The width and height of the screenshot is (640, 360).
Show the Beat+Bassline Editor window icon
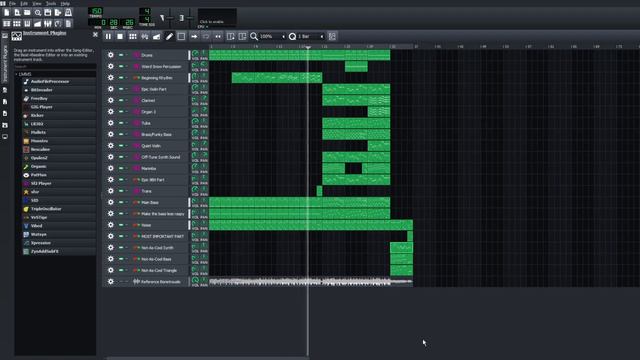pyautogui.click(x=17, y=23)
